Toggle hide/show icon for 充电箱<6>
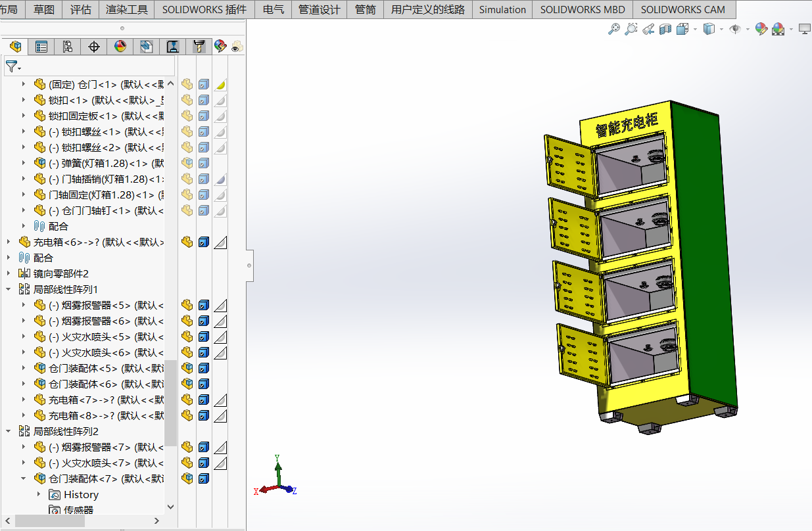 tap(187, 242)
